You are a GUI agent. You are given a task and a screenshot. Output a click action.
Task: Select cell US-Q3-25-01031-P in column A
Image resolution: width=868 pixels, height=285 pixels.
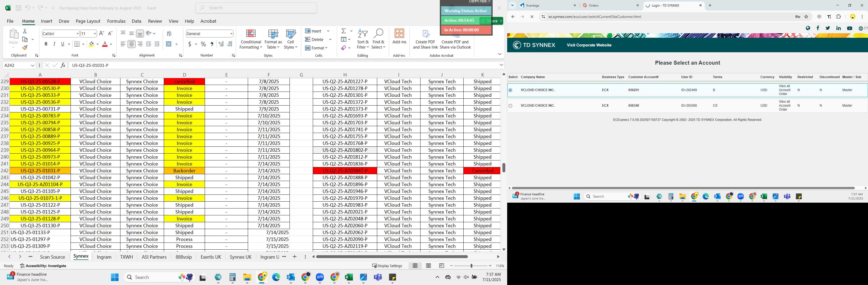pyautogui.click(x=40, y=170)
